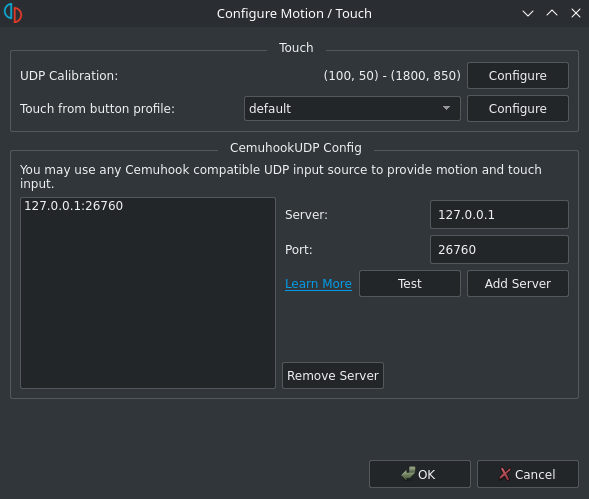
Task: Open the Touch from button profile combo box
Action: point(352,109)
